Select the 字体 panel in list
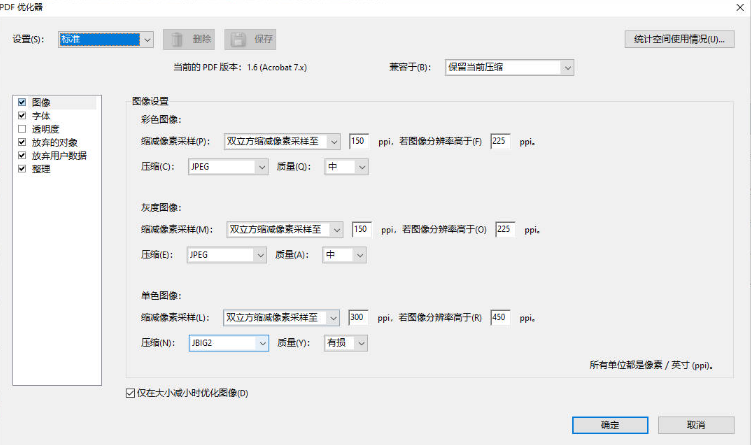The width and height of the screenshot is (751, 445). click(41, 116)
